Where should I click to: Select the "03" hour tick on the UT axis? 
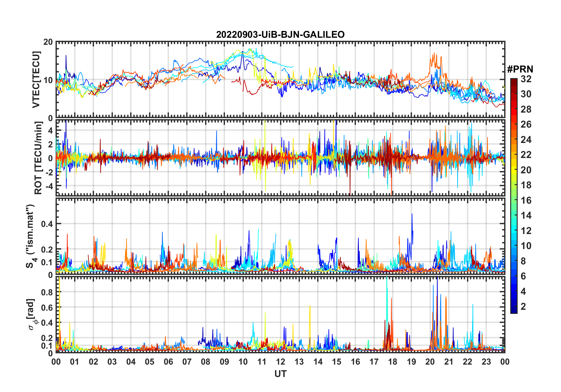112,362
